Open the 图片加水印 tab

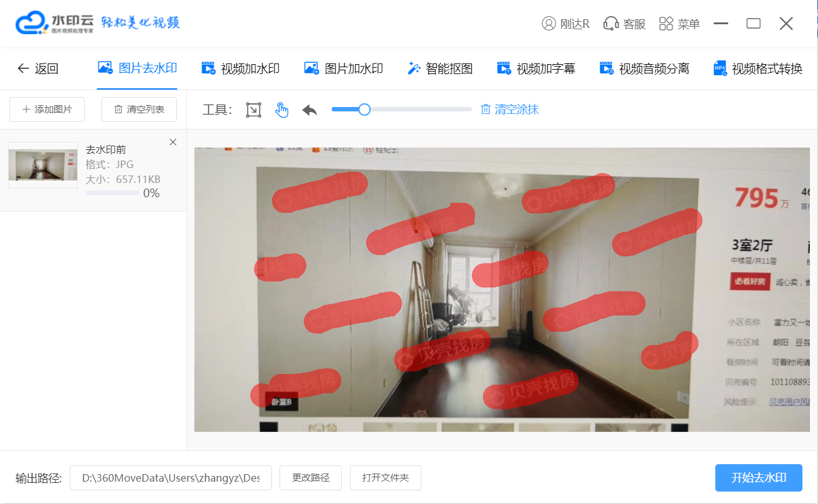(x=344, y=68)
